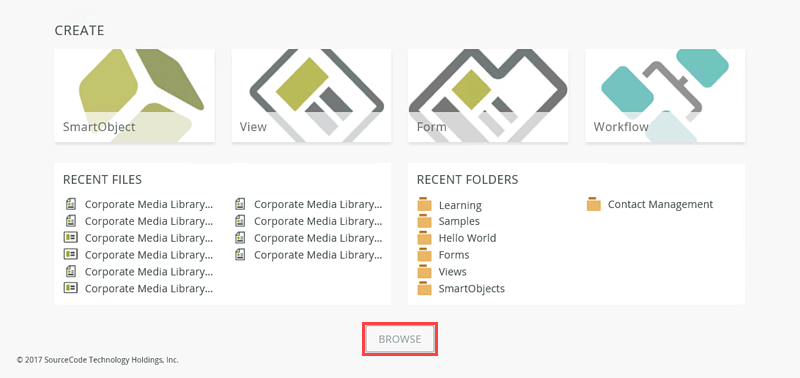Open the SmartObjects recent folder link
The height and width of the screenshot is (378, 800).
(472, 289)
